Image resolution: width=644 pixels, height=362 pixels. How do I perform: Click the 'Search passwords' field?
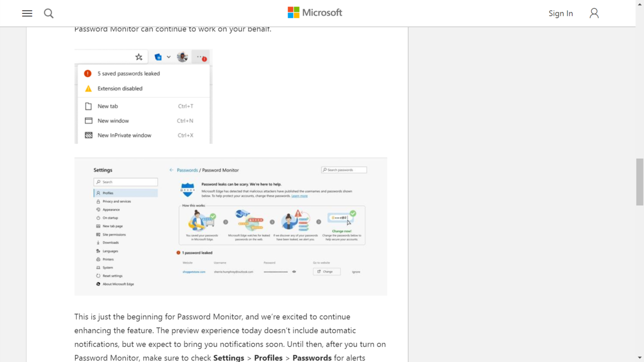click(344, 170)
